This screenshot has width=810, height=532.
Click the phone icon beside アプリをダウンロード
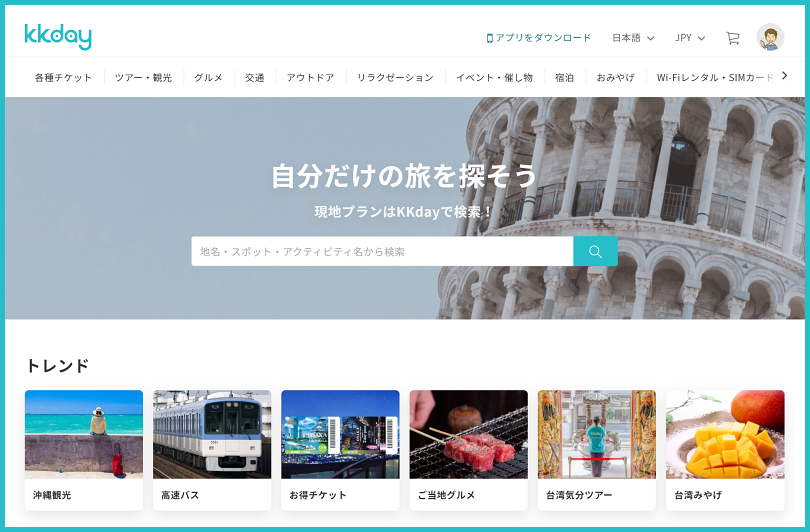[489, 38]
